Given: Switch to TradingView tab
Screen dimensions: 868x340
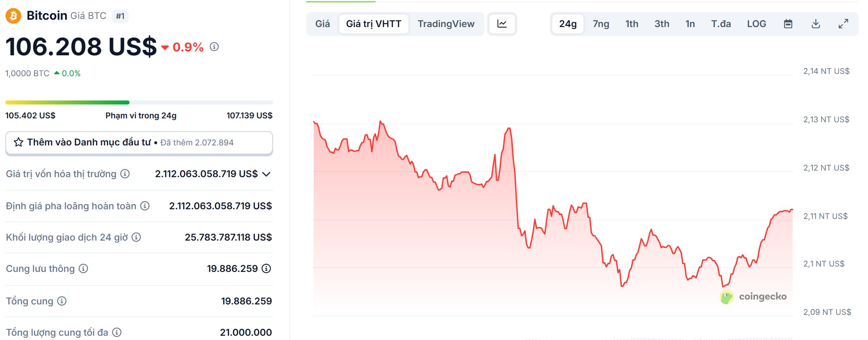Looking at the screenshot, I should pyautogui.click(x=446, y=24).
